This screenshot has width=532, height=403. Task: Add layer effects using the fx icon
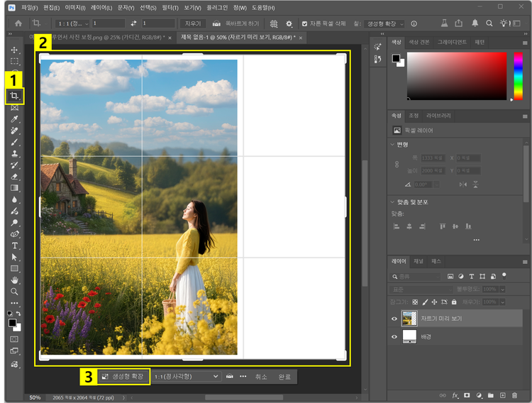[454, 394]
